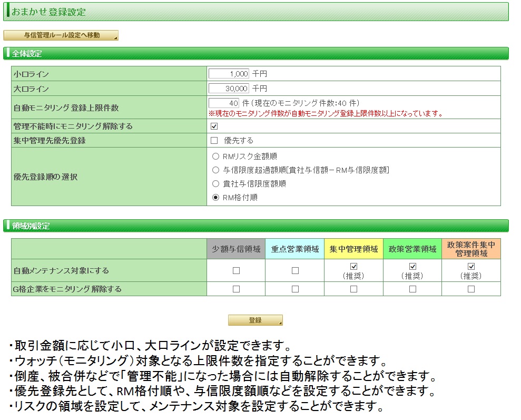Enable the 集中管理先優先登録 優先する checkbox
Screen dimensions: 521x420
(214, 140)
